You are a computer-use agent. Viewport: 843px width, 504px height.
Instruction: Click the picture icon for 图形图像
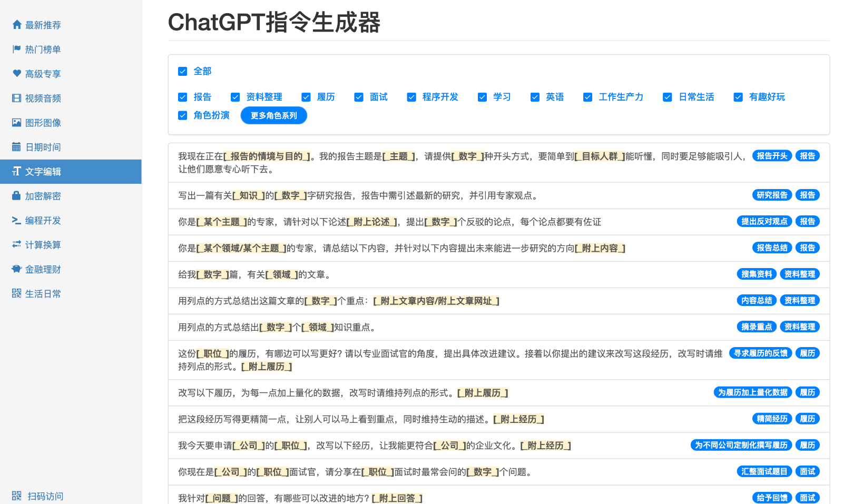pyautogui.click(x=16, y=122)
